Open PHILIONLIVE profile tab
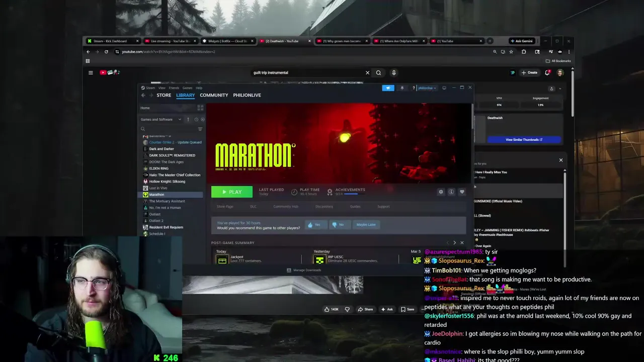Image resolution: width=644 pixels, height=362 pixels. 247,95
